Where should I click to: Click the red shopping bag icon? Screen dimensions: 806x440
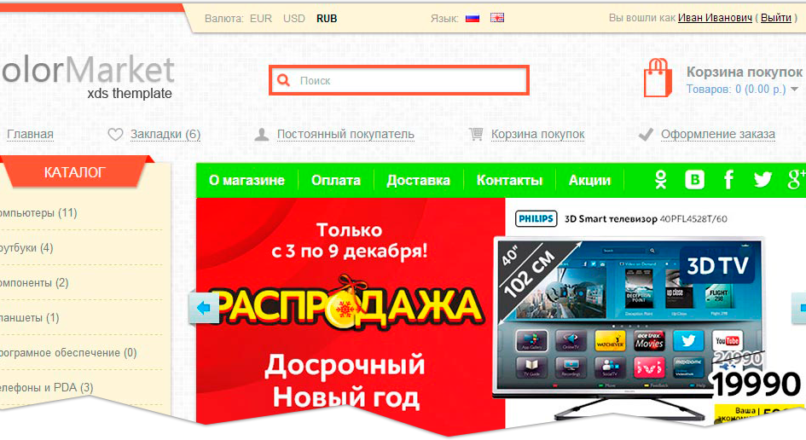tap(658, 78)
